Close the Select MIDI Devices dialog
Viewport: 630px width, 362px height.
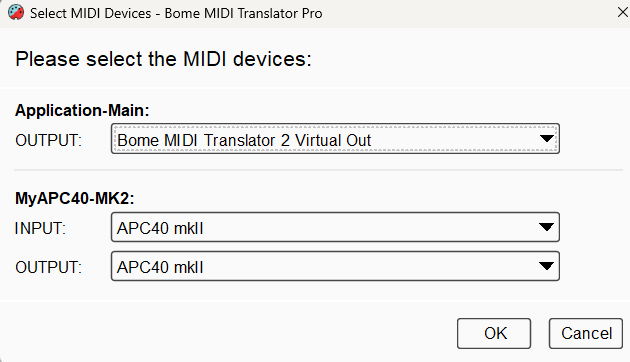[x=623, y=12]
